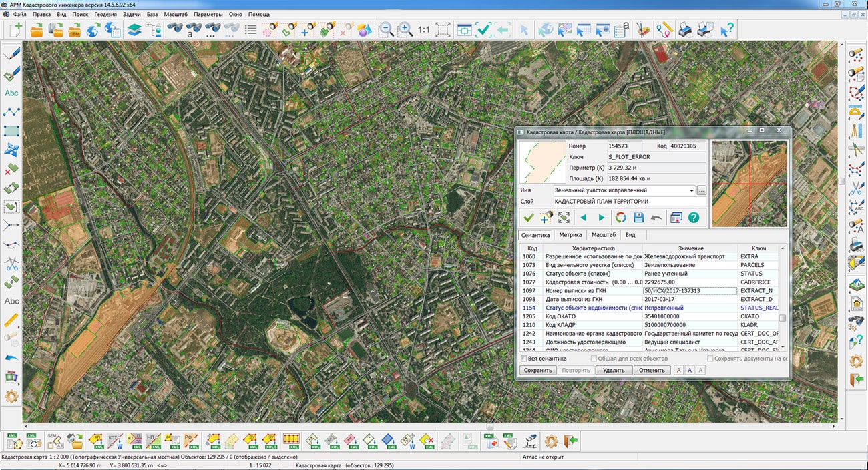Click the 'Номер выписки из ГКН' value field

pyautogui.click(x=689, y=291)
